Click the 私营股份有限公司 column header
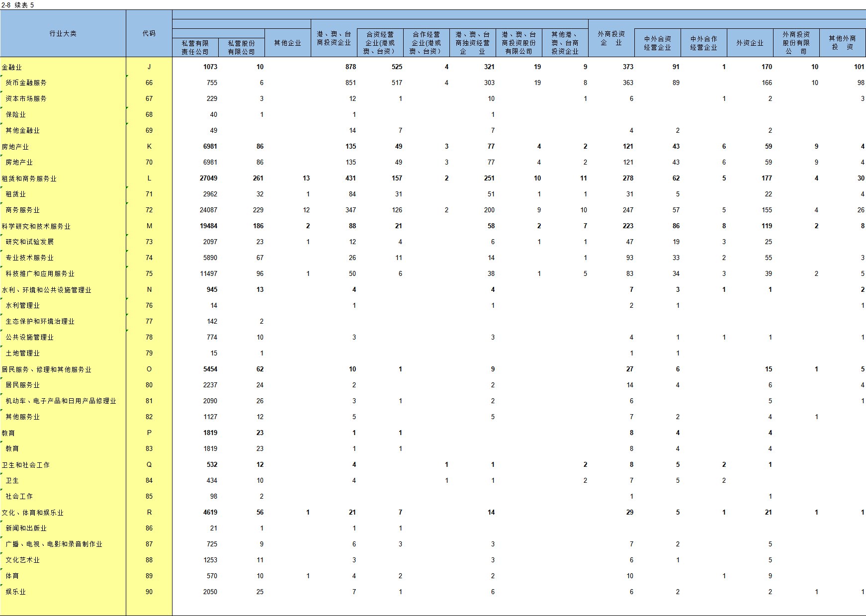Screen dimensions: 866x616 pyautogui.click(x=242, y=47)
